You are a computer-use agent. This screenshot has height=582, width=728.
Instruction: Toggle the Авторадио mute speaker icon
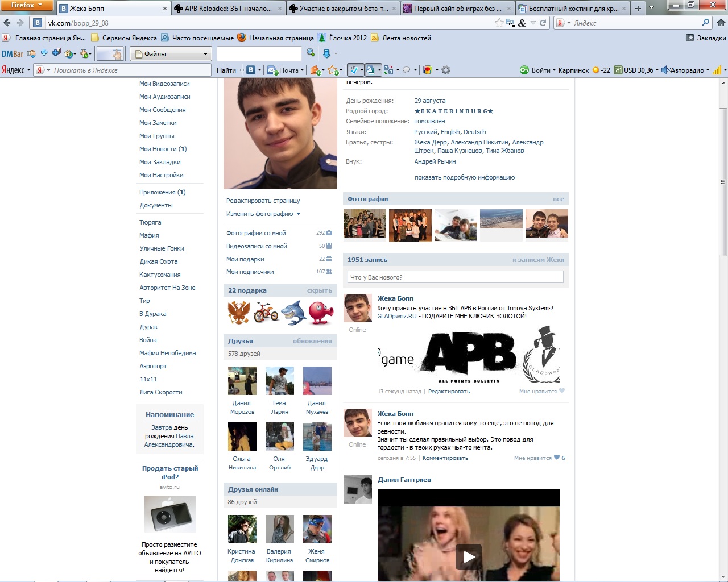tap(664, 70)
